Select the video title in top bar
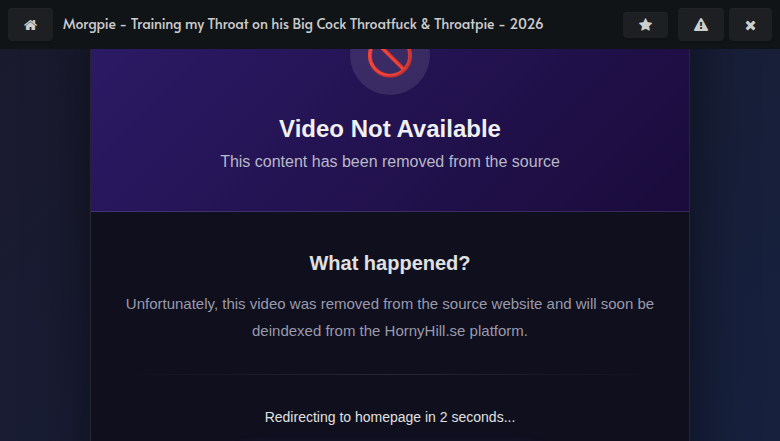 pos(303,24)
